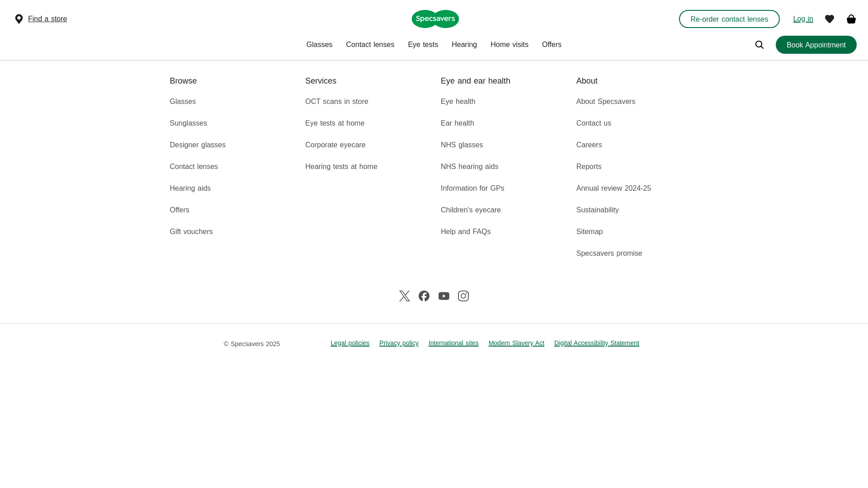Open Digital Accessibility Statement link
Image resolution: width=868 pixels, height=488 pixels.
coord(596,343)
